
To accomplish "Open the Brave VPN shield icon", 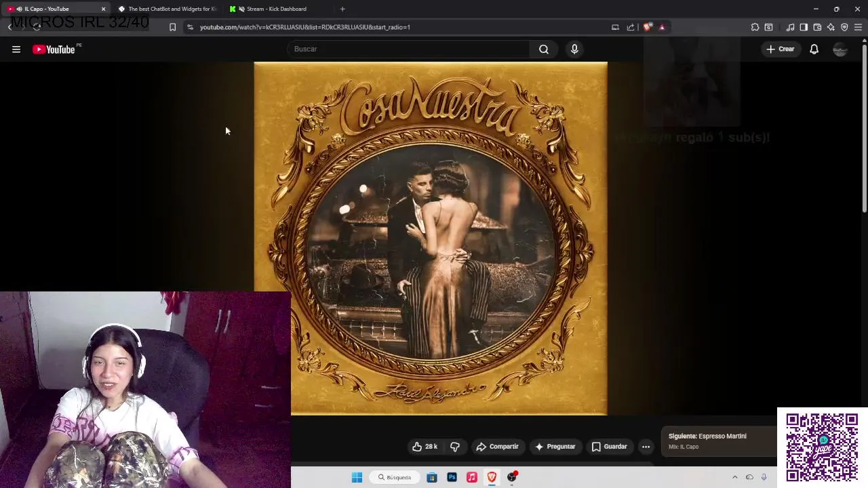I will (844, 27).
